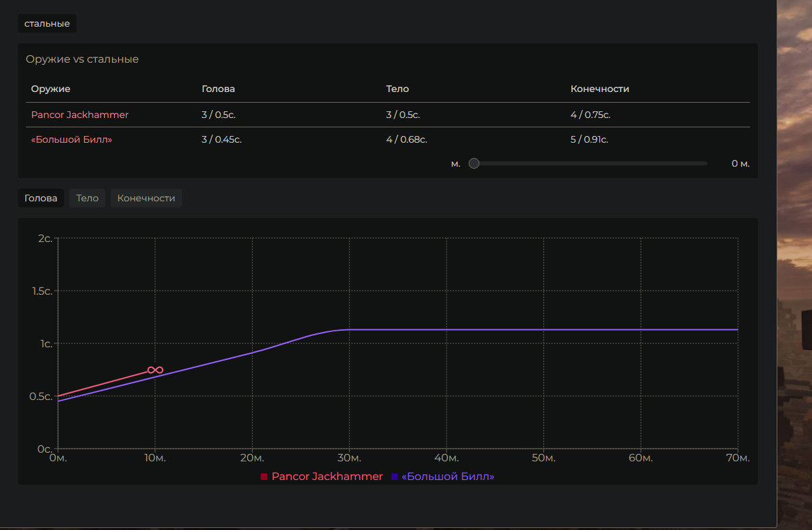The width and height of the screenshot is (812, 530).
Task: Click the Конечности column header in the table
Action: 599,89
